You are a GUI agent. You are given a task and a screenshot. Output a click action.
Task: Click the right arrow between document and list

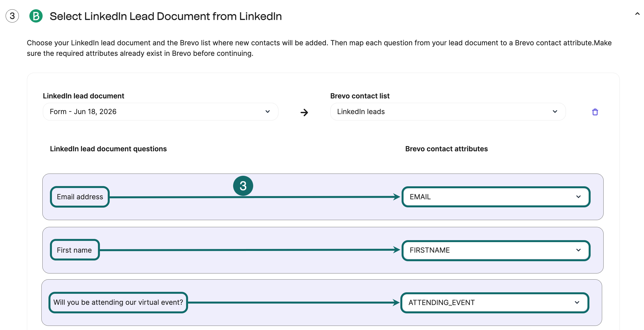click(x=304, y=112)
